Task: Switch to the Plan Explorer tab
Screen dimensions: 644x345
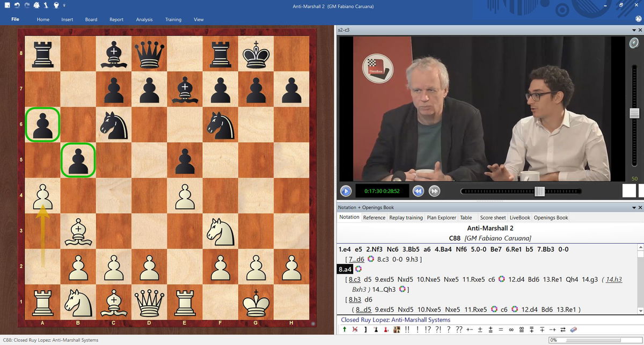Action: [441, 217]
